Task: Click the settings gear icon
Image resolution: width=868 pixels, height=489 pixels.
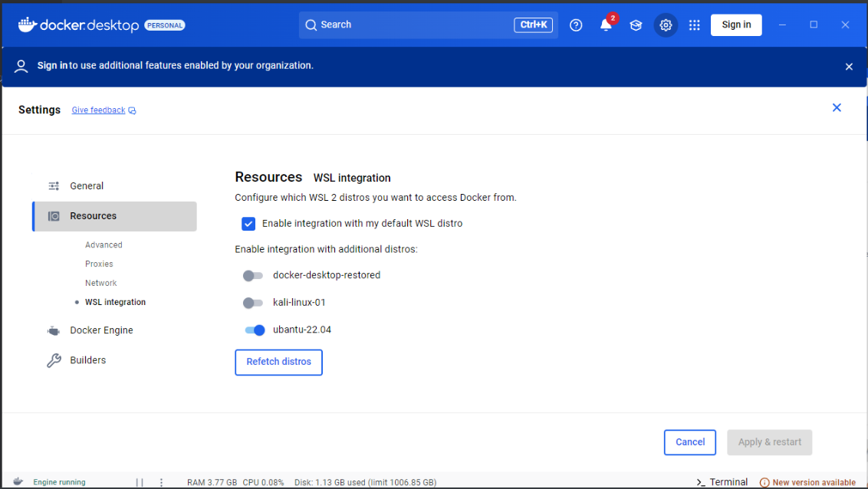Action: click(x=666, y=25)
